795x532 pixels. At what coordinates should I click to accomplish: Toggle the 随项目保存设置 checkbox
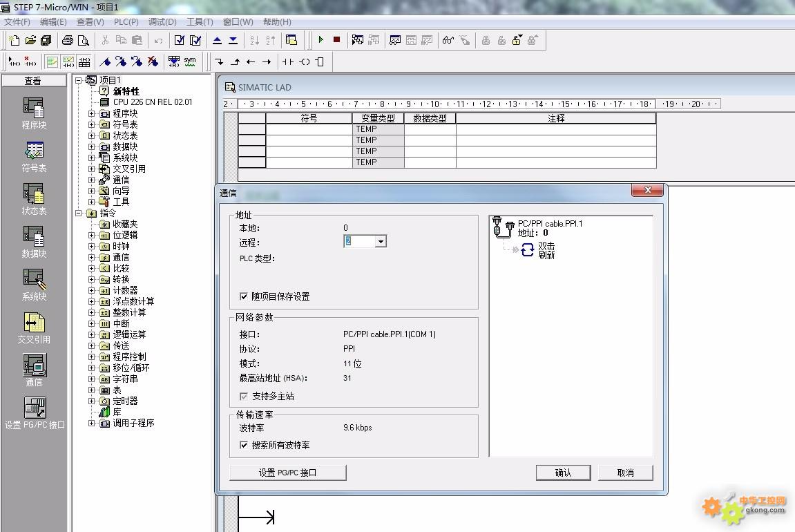coord(244,296)
